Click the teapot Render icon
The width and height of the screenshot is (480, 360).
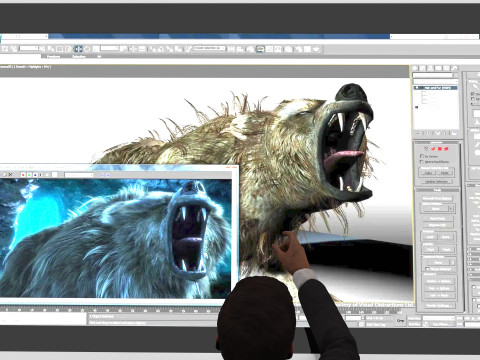316,49
